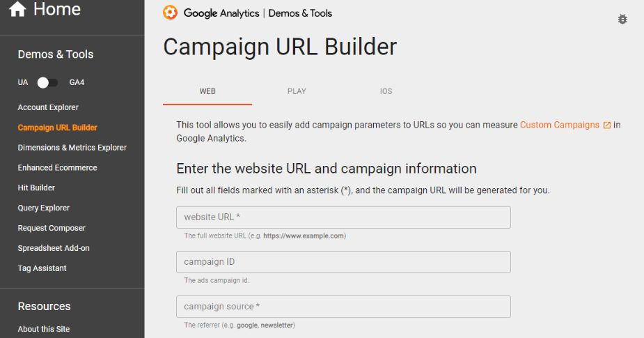Go to Enhanced Ecommerce demo

(57, 168)
